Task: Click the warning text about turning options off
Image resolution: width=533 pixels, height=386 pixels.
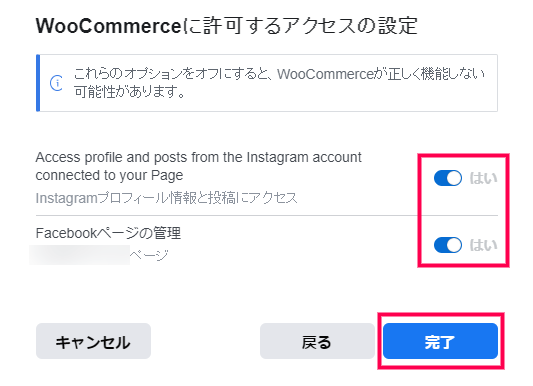Action: (x=279, y=83)
